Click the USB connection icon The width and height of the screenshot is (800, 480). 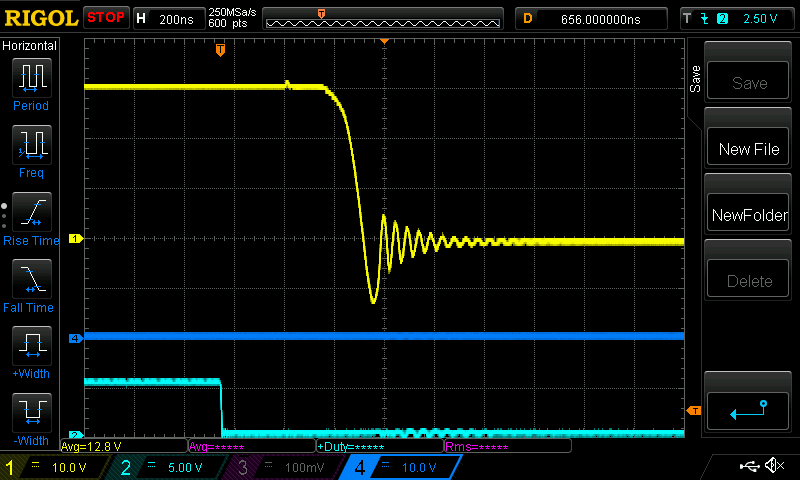pyautogui.click(x=750, y=466)
